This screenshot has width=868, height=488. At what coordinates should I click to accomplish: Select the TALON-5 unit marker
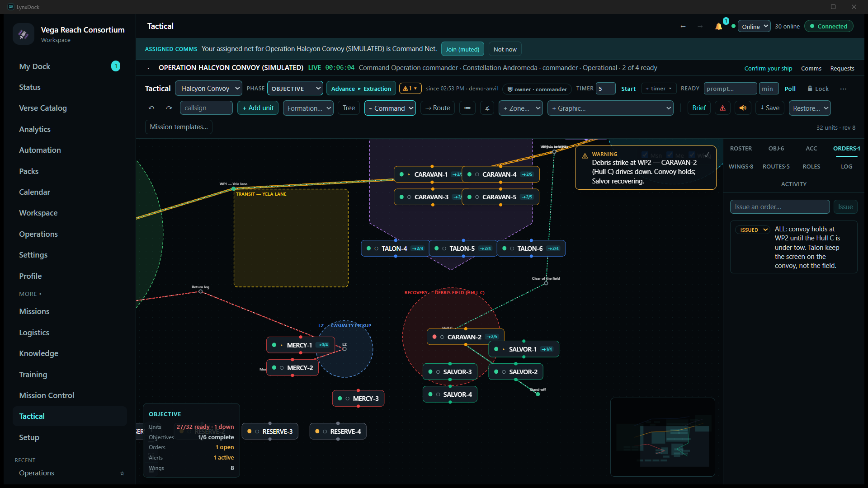[x=463, y=249]
